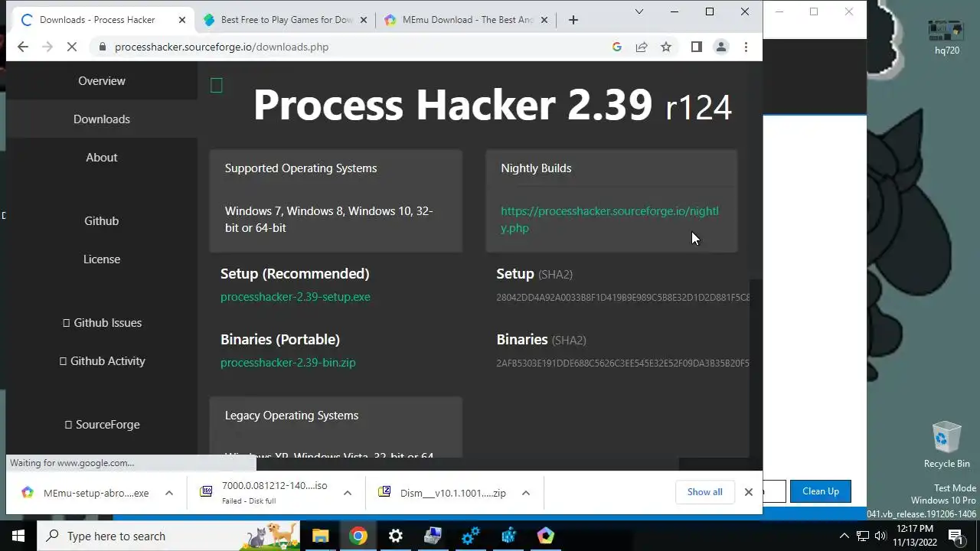Switch to the MEmu Download tab
The width and height of the screenshot is (980, 551).
(x=467, y=20)
